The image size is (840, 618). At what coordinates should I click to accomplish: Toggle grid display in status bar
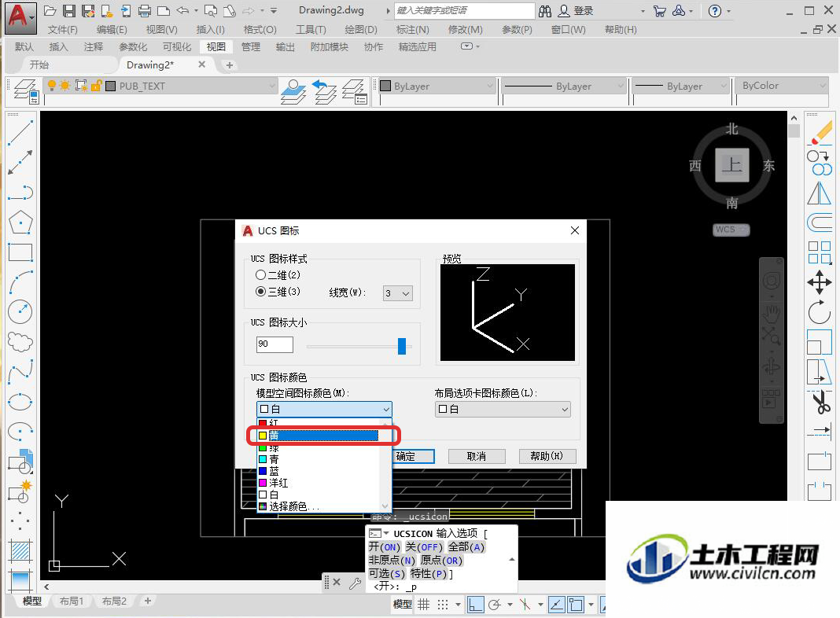pyautogui.click(x=424, y=605)
